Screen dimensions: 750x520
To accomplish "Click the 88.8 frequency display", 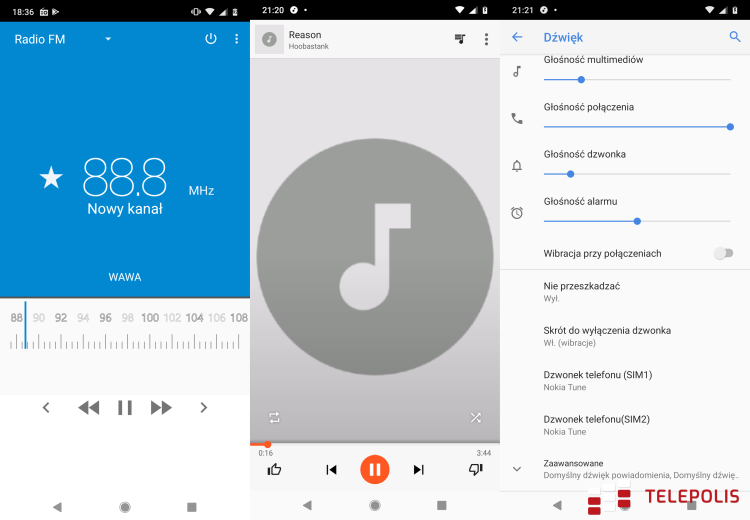I will click(125, 177).
